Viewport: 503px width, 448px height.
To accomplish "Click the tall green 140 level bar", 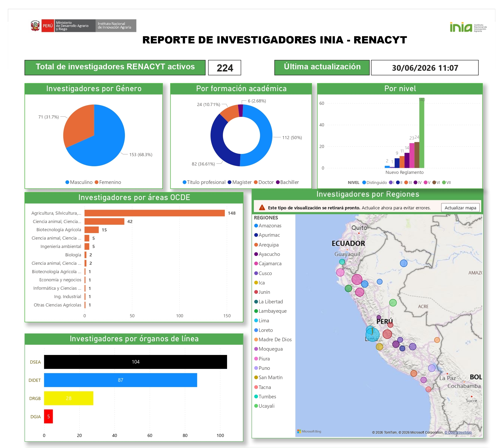I will [421, 133].
